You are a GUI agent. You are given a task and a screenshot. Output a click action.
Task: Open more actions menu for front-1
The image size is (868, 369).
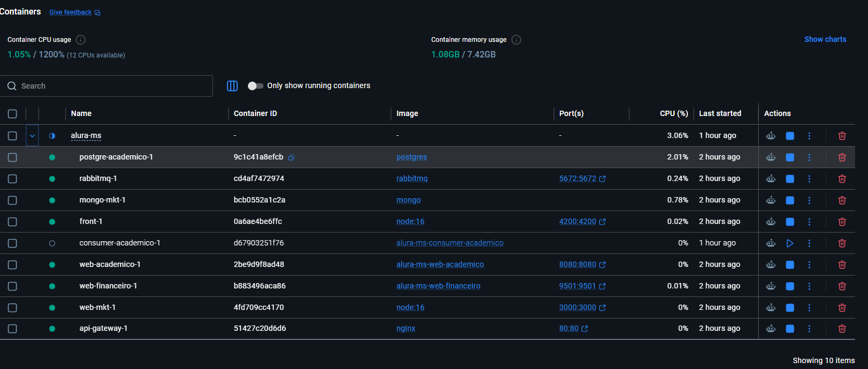click(809, 222)
